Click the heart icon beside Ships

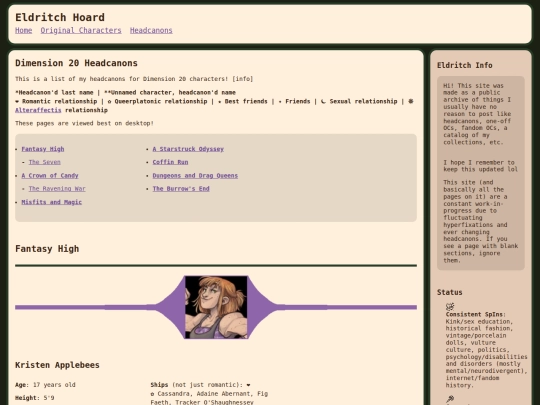(x=248, y=385)
